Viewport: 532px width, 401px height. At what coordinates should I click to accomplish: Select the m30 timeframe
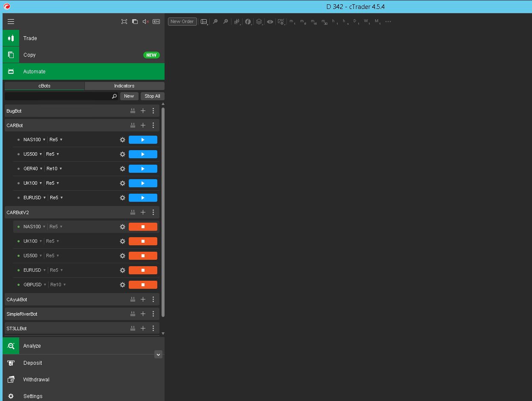[324, 21]
